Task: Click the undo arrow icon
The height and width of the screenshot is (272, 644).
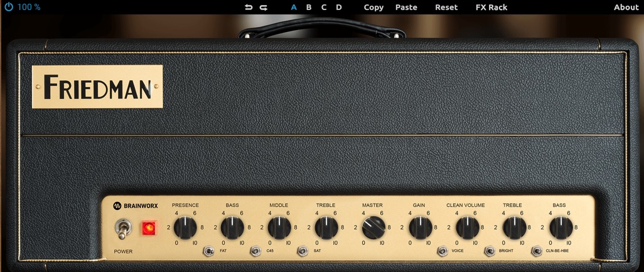Action: (x=249, y=8)
